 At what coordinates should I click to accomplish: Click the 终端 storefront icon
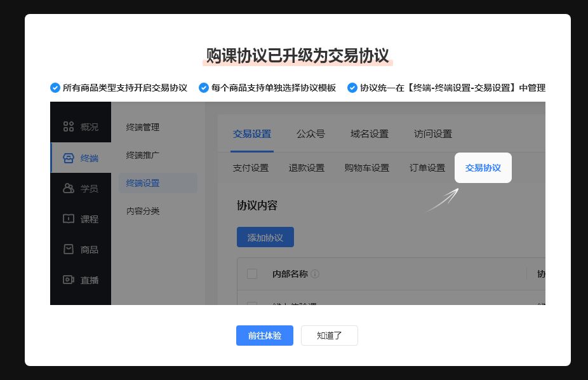point(68,158)
